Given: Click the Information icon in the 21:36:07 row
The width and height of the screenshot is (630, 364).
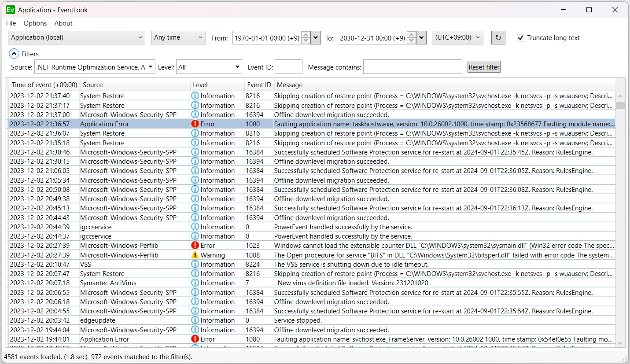Looking at the screenshot, I should tap(195, 133).
